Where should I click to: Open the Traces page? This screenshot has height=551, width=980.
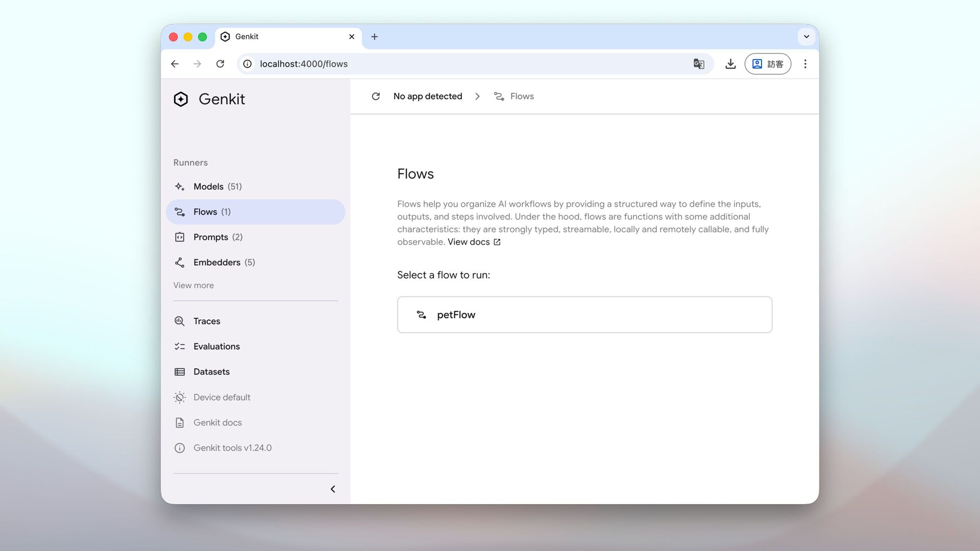tap(206, 321)
